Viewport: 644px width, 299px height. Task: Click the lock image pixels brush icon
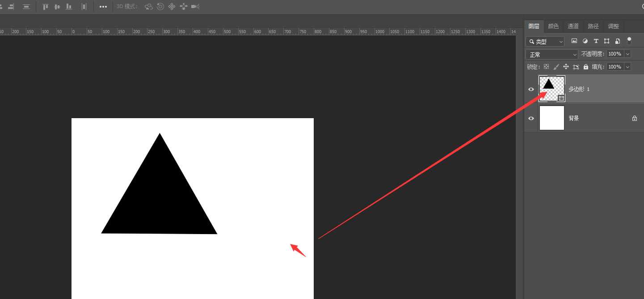[x=556, y=67]
